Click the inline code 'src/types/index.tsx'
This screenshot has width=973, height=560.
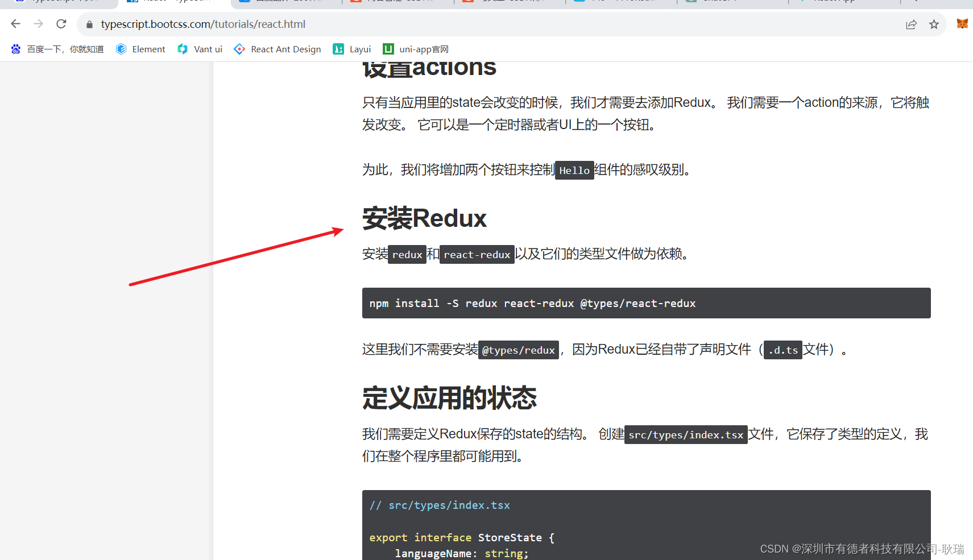tap(686, 435)
